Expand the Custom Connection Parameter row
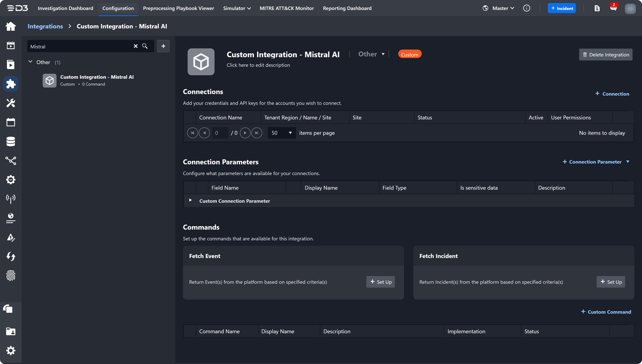 point(190,200)
